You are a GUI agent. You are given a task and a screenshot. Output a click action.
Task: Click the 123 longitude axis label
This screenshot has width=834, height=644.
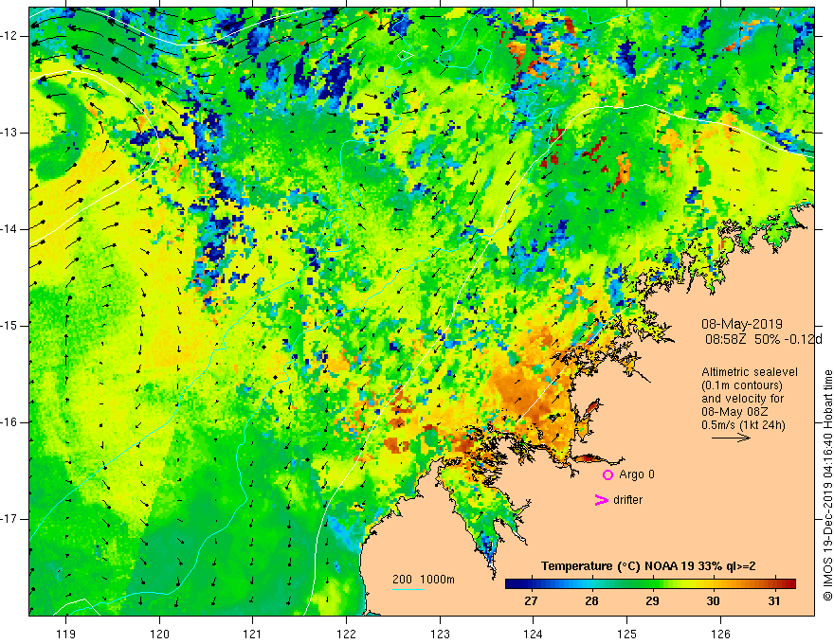point(440,634)
